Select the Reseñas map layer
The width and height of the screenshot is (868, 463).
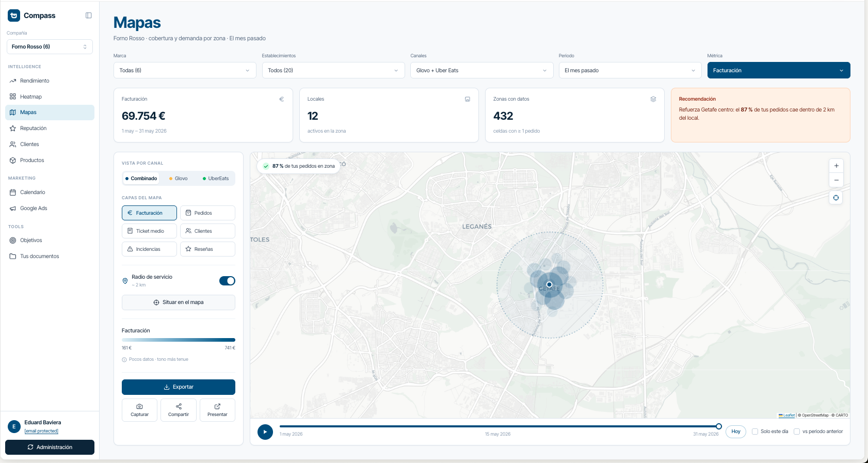[207, 249]
